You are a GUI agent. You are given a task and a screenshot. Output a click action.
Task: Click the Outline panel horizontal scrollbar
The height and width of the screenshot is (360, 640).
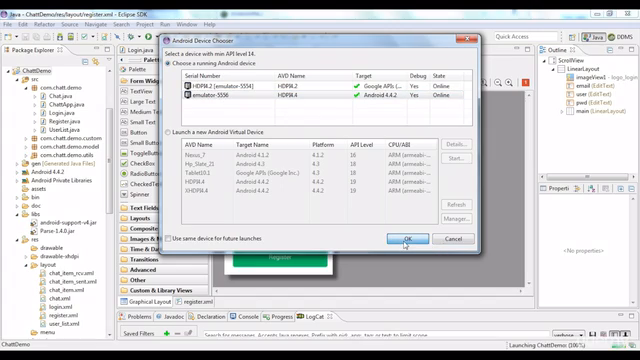[587, 177]
